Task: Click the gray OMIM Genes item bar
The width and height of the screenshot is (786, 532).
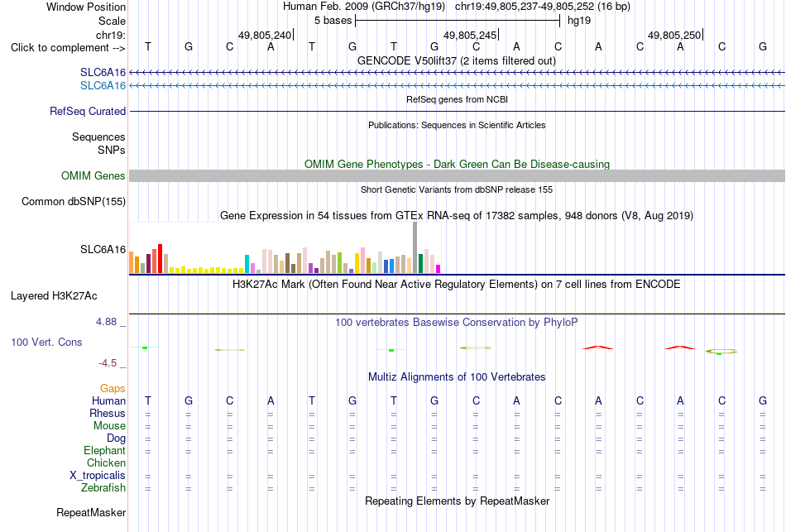Action: pyautogui.click(x=458, y=175)
